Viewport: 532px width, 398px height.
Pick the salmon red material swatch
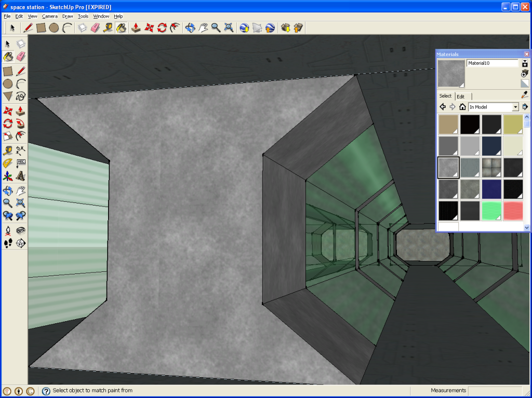[x=513, y=211]
